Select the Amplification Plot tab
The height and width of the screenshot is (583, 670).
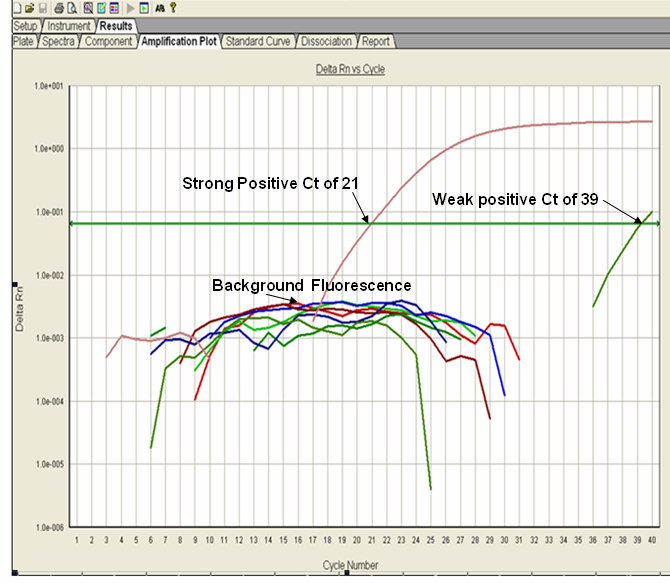click(x=179, y=41)
